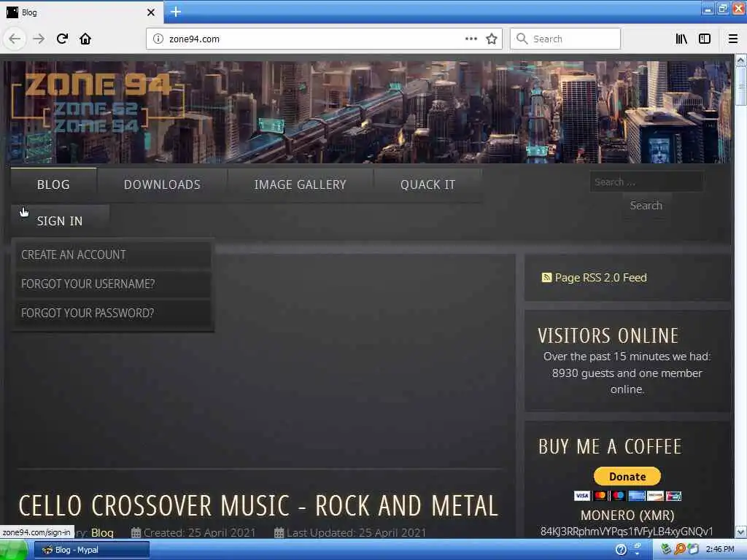Click the magnifier tray icon
The height and width of the screenshot is (560, 747).
680,549
